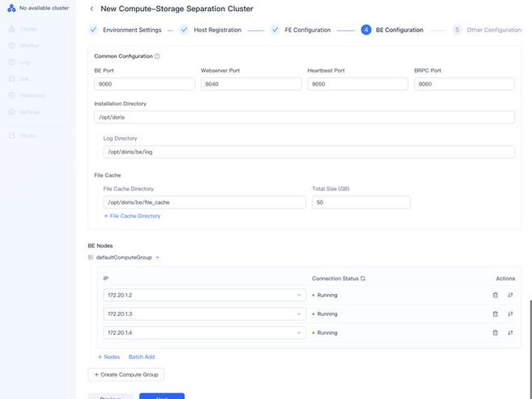Select the BE Configuration step

392,30
